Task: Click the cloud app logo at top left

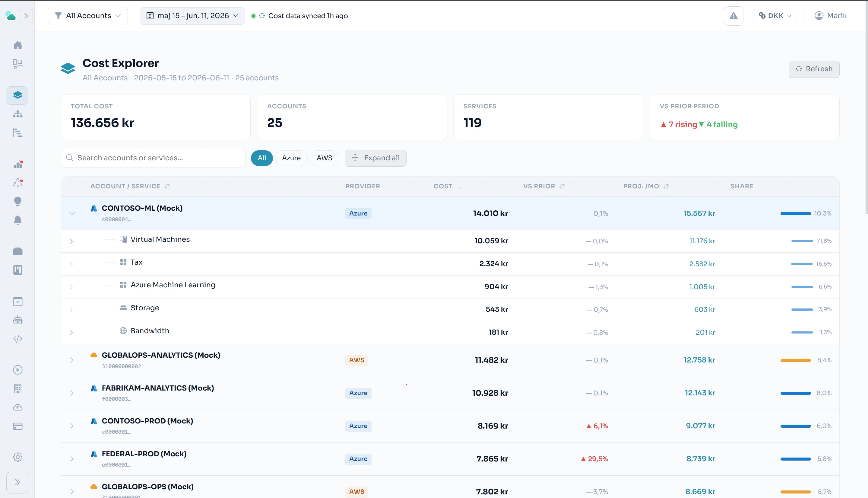Action: click(11, 16)
